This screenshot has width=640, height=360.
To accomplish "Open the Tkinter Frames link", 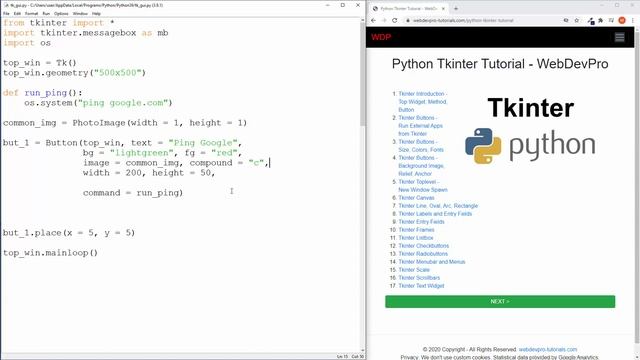I will pyautogui.click(x=416, y=230).
